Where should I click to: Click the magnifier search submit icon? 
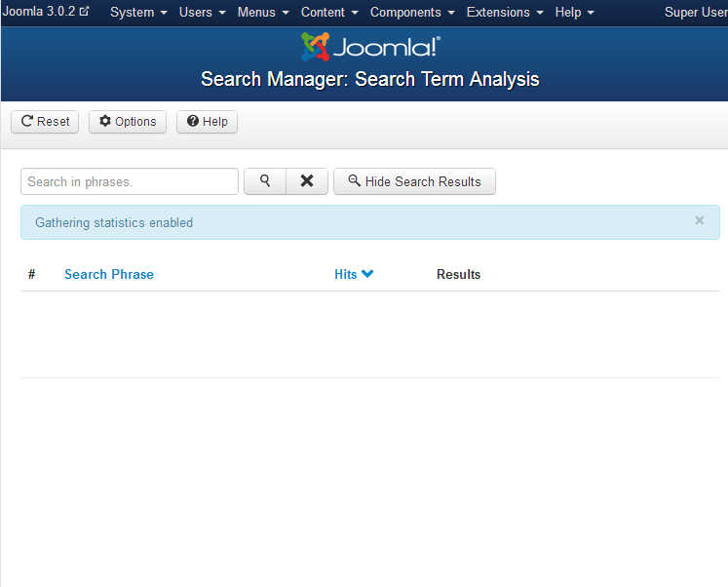coord(265,181)
